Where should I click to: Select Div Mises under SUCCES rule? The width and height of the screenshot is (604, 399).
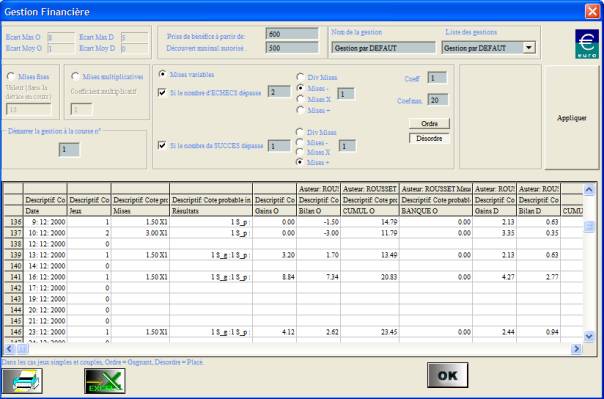coord(300,132)
